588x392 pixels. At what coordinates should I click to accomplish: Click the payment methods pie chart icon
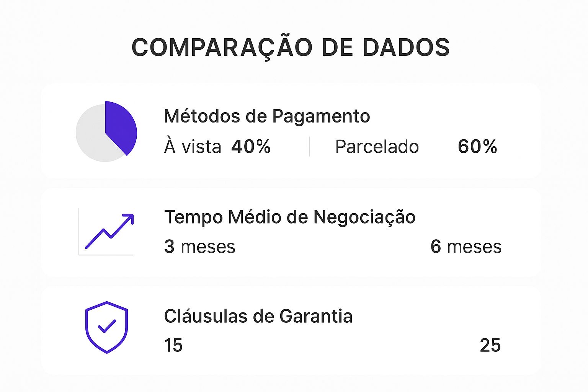tap(106, 131)
